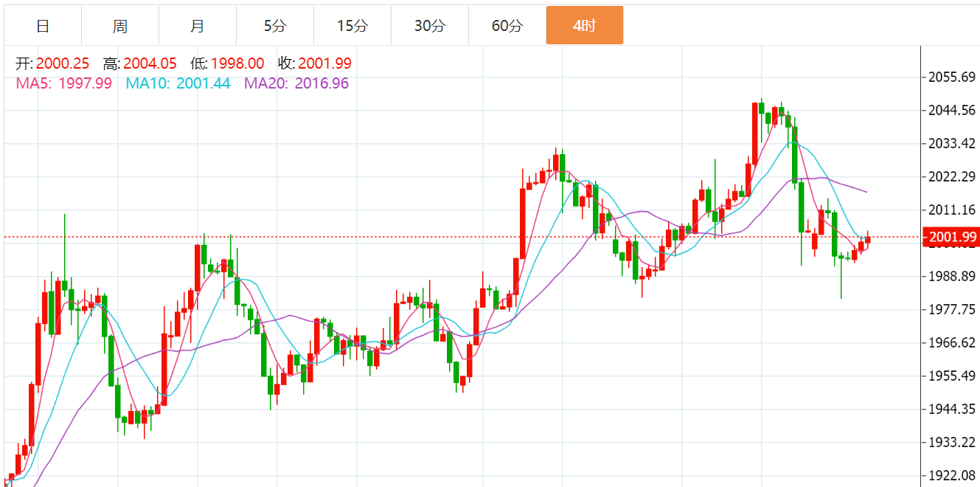The width and height of the screenshot is (980, 487).
Task: Select the highlighted 4时 timeframe tab
Action: pyautogui.click(x=585, y=26)
